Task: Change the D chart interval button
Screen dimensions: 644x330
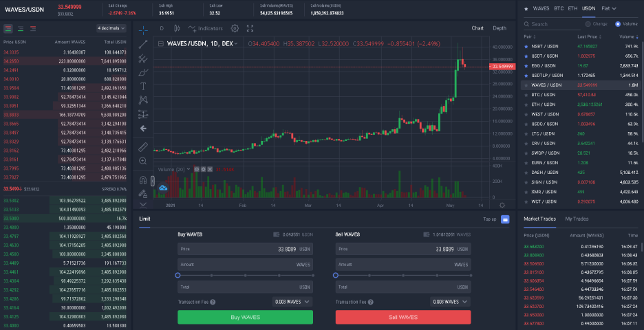Action: pyautogui.click(x=162, y=28)
